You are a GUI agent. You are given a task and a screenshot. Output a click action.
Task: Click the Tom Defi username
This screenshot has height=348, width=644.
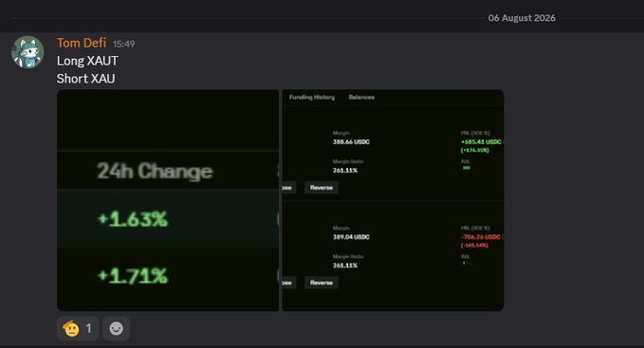coord(82,43)
